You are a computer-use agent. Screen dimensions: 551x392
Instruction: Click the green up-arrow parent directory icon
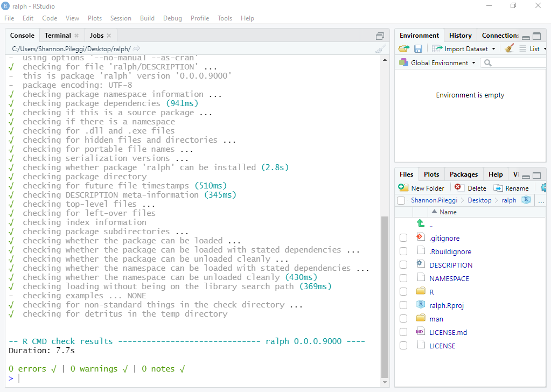click(421, 223)
